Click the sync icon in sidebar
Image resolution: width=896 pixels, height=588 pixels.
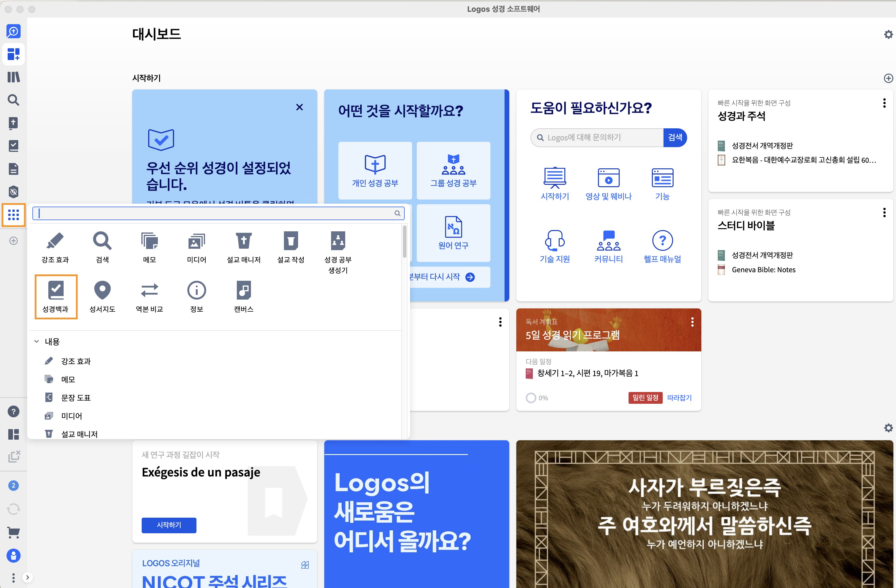click(14, 509)
